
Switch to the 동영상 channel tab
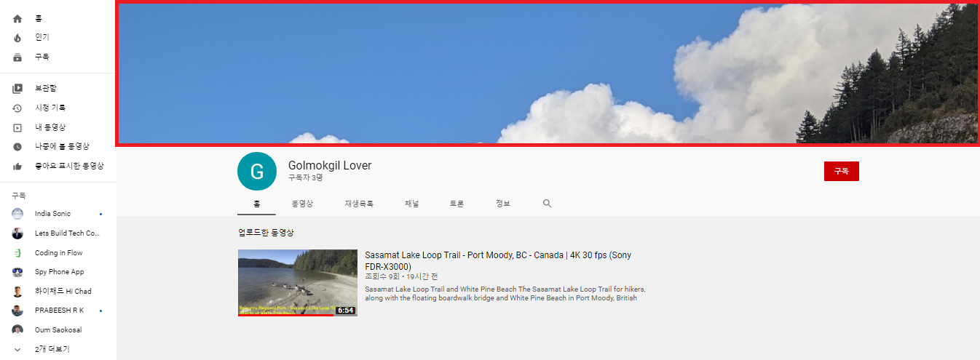[302, 204]
